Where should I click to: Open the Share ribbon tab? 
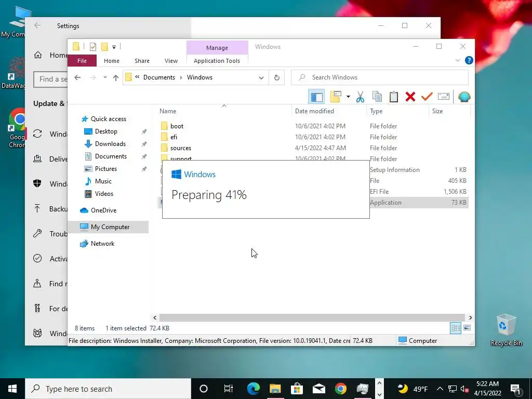point(142,61)
